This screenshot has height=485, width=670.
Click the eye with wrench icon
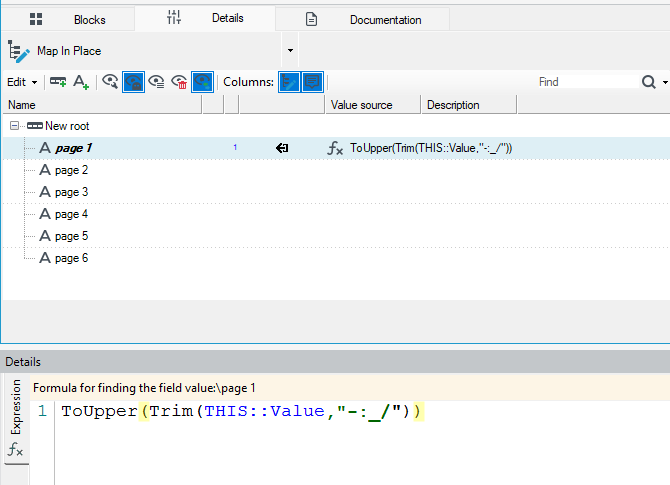point(110,82)
